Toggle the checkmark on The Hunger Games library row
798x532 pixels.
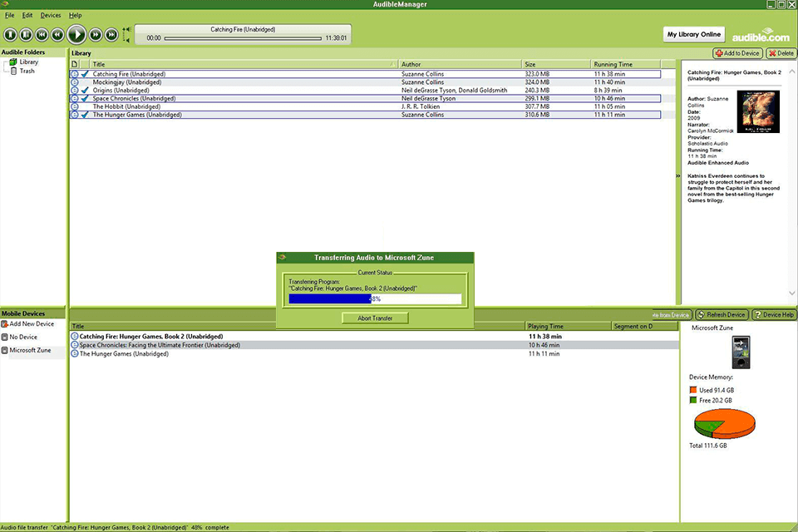tap(85, 115)
